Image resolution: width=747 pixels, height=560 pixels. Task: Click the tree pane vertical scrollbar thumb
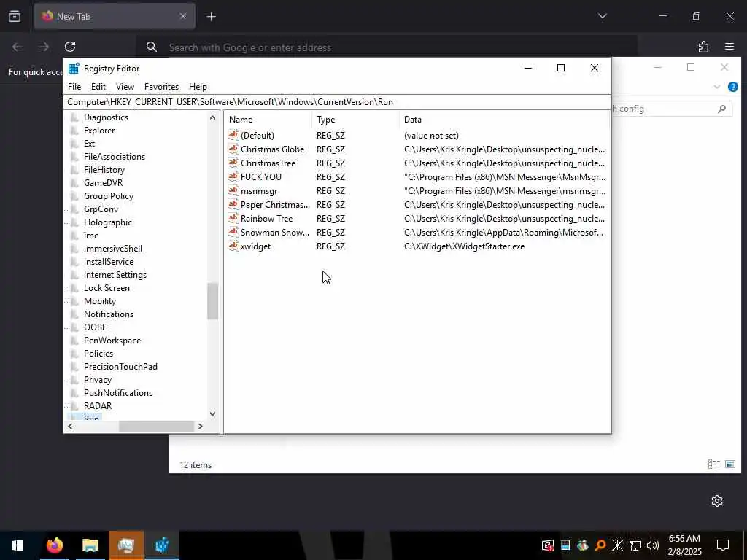212,301
